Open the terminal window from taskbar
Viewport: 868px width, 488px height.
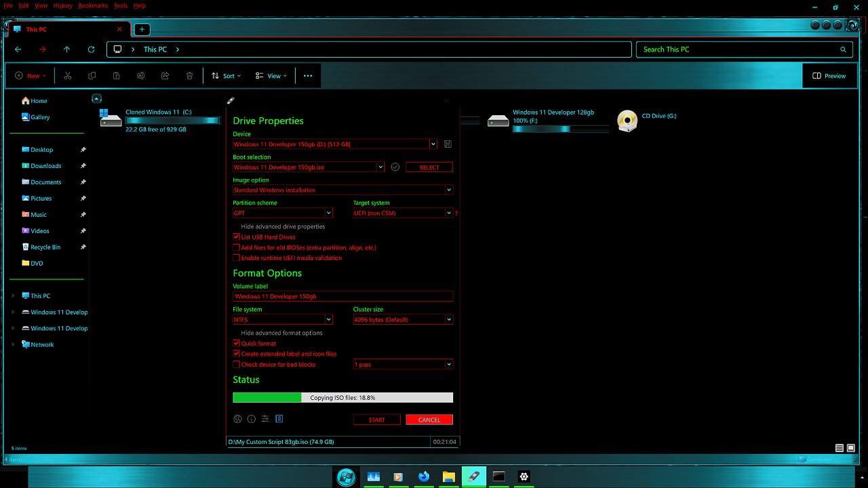pyautogui.click(x=499, y=476)
